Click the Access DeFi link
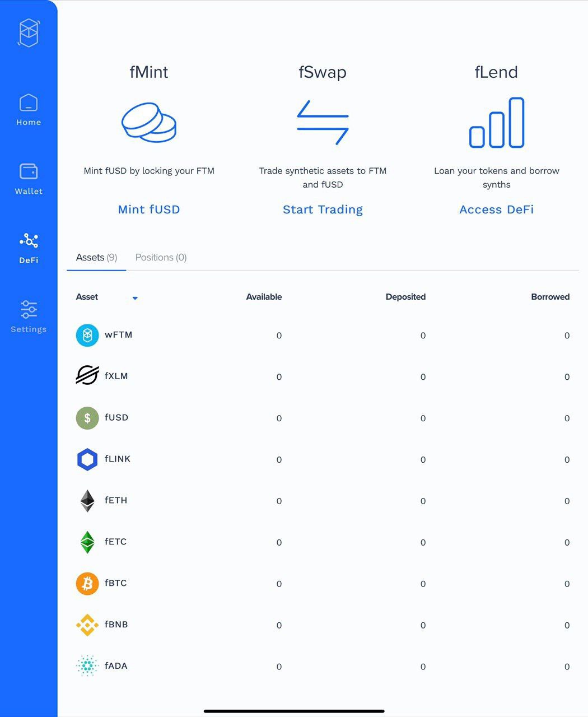The height and width of the screenshot is (717, 588). click(497, 209)
